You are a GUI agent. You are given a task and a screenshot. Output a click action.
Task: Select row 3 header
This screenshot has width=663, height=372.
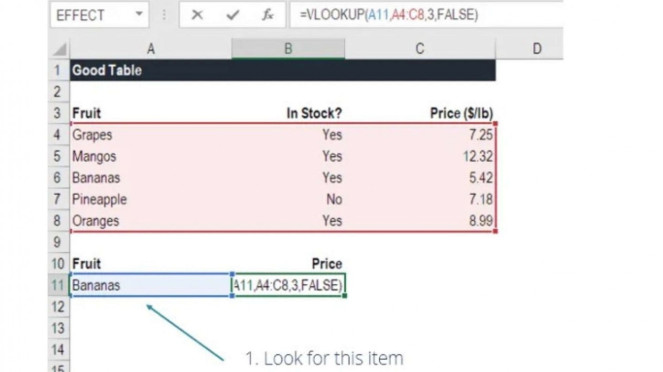pyautogui.click(x=58, y=113)
